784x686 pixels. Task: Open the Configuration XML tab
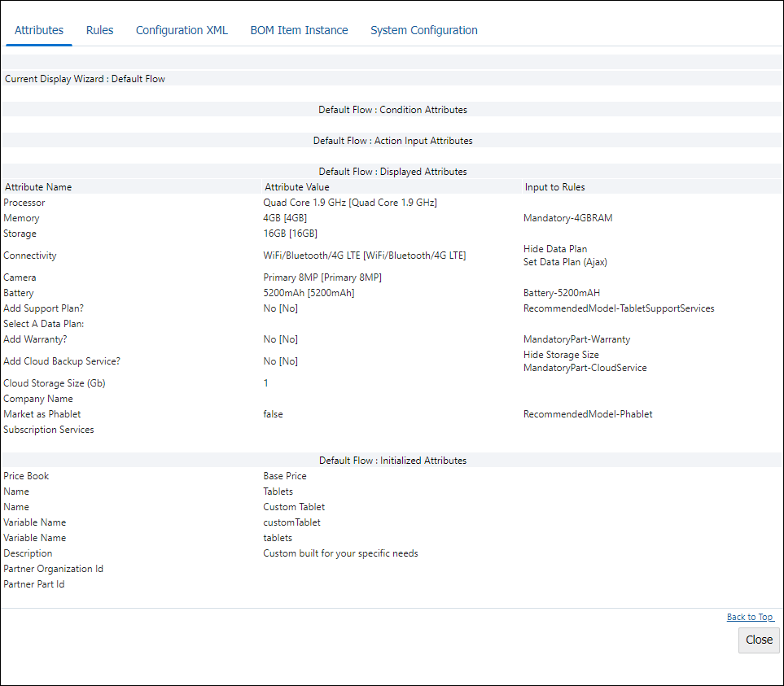click(181, 29)
